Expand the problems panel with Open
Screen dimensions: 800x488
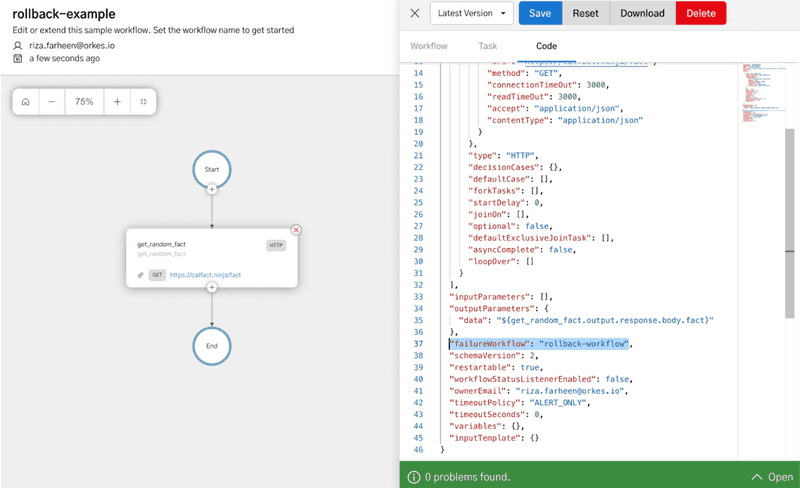coord(771,477)
